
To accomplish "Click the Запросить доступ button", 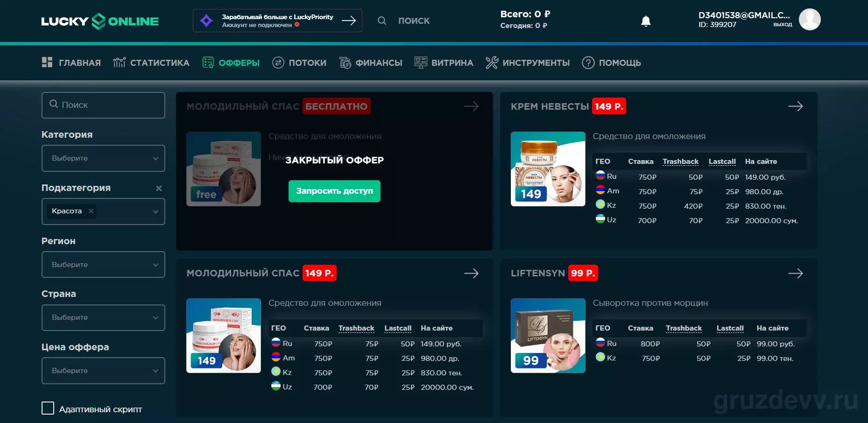I will [334, 191].
